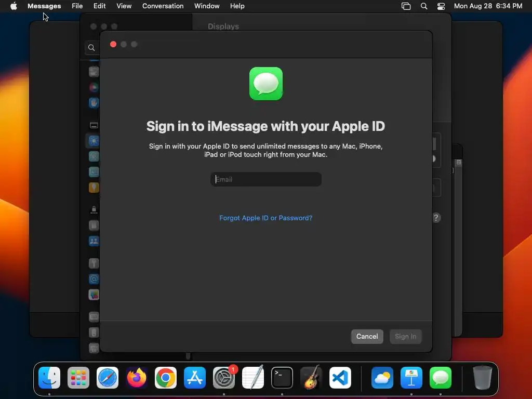Open Keyboard pane in Settings sidebar

coord(94,317)
